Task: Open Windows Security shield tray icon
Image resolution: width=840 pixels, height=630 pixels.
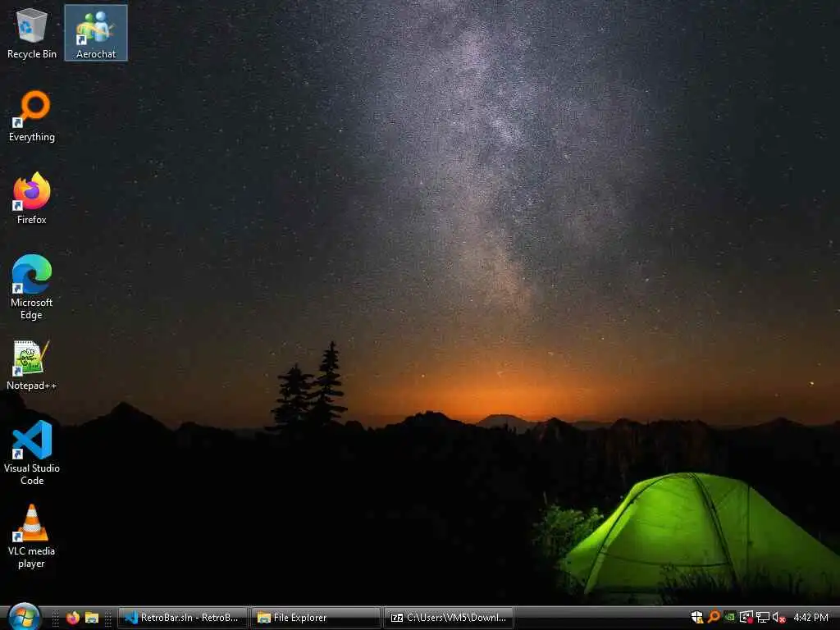Action: click(697, 617)
